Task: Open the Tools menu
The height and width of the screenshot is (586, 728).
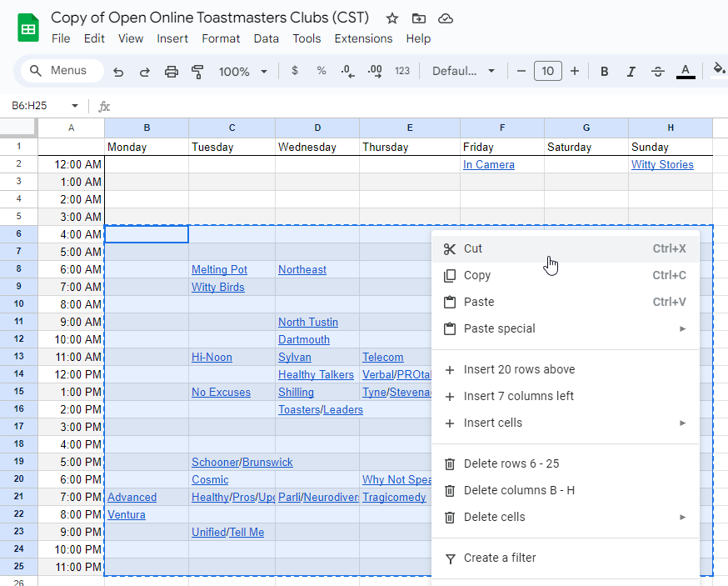Action: tap(307, 38)
